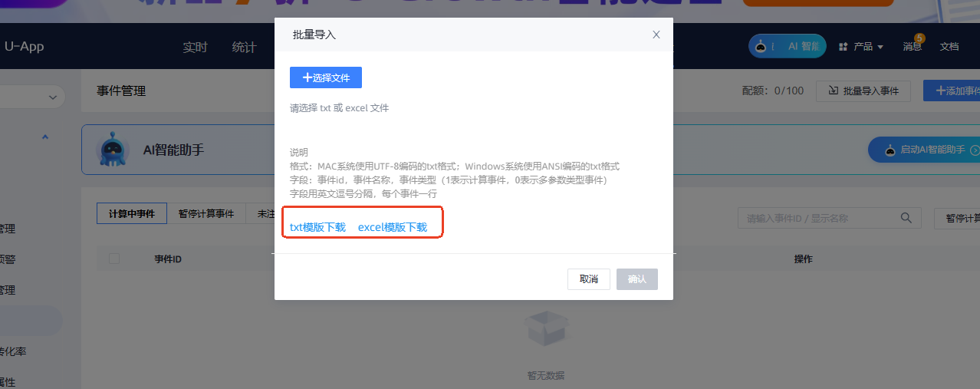This screenshot has height=389, width=980.
Task: Click the 操作 column header
Action: point(803,259)
